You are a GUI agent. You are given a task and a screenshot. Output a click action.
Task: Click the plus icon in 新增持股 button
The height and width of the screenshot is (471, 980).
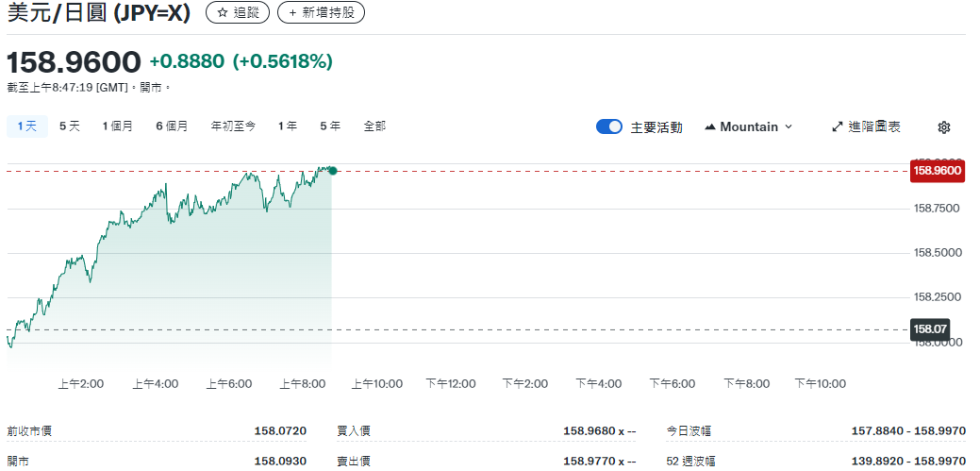tap(293, 13)
